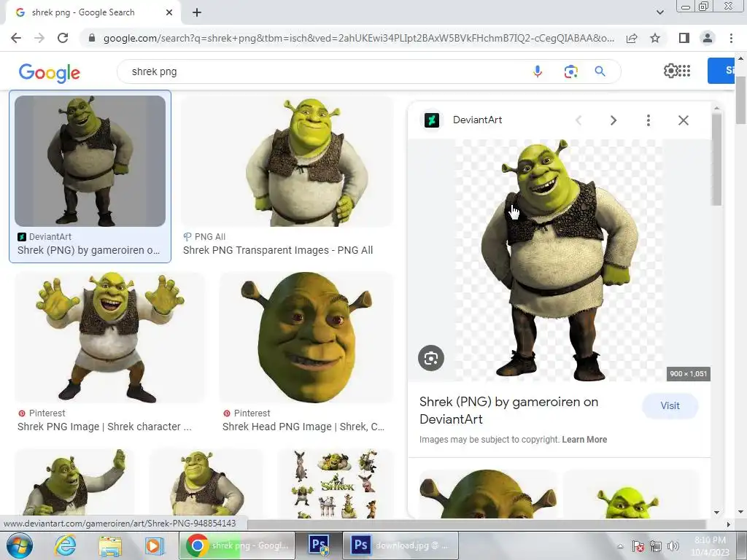Switch to Photoshop 'download.jpg' taskbar window

tap(400, 545)
